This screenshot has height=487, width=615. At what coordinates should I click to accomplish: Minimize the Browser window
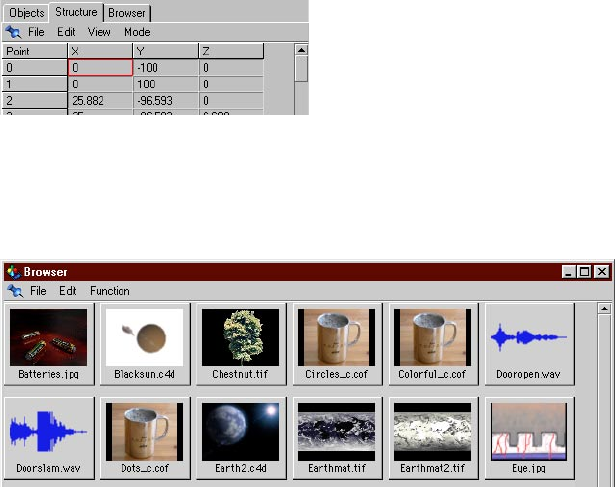pos(568,272)
